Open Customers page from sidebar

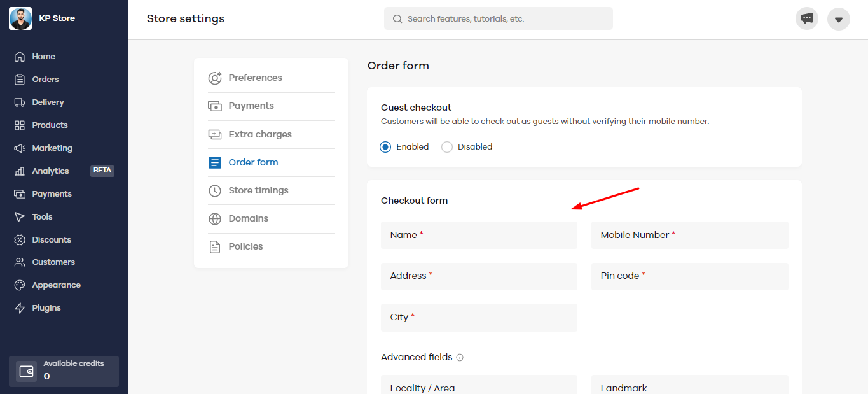tap(53, 262)
